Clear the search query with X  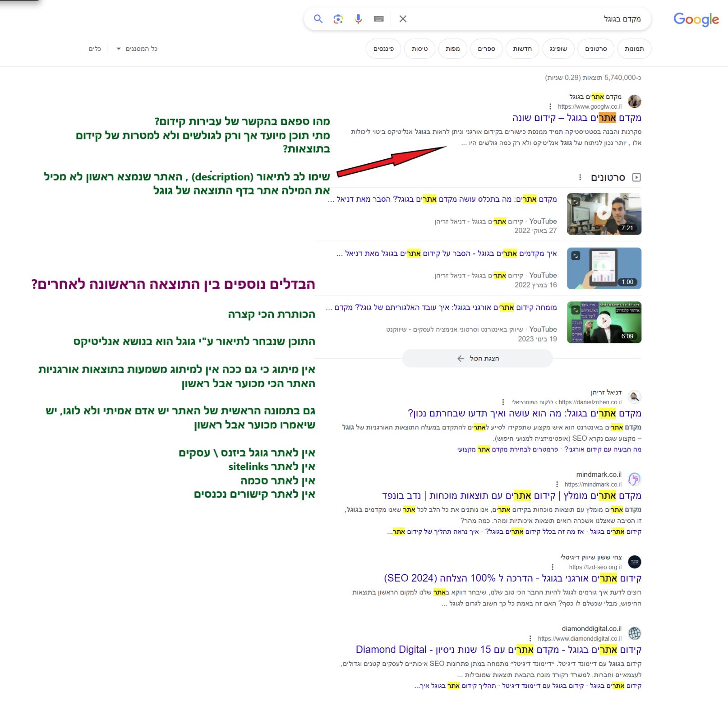403,19
